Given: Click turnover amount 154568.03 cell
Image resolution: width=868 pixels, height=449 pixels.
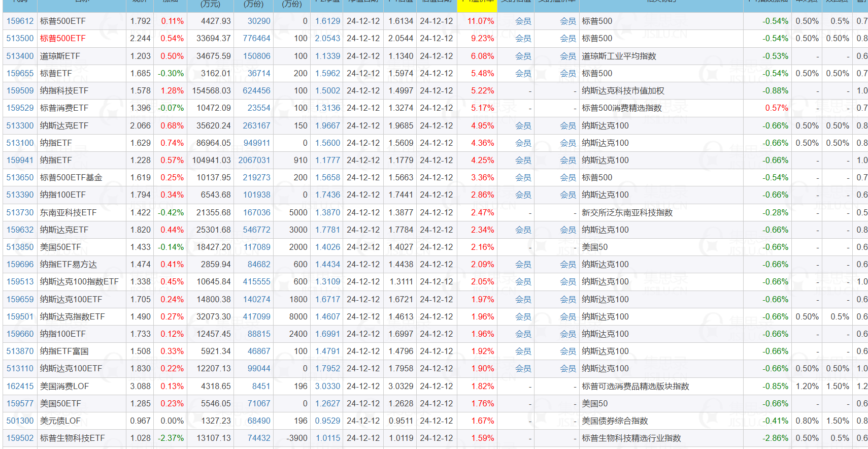Looking at the screenshot, I should click(211, 90).
